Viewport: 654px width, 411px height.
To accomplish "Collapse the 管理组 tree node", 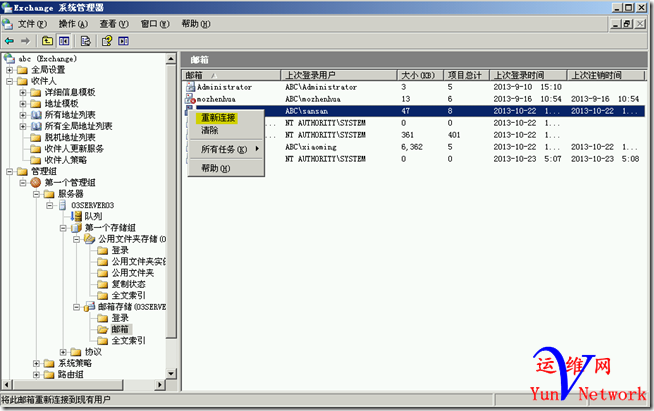I will pyautogui.click(x=10, y=171).
